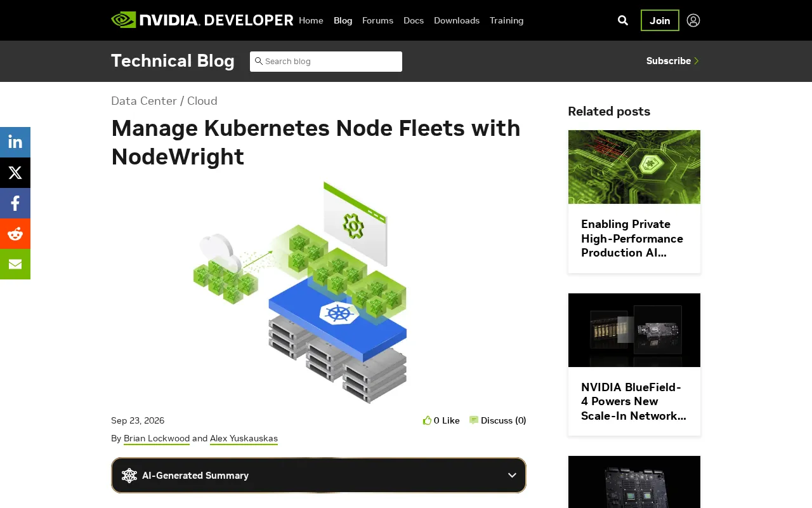Image resolution: width=812 pixels, height=508 pixels.
Task: Share article via email icon
Action: (15, 264)
